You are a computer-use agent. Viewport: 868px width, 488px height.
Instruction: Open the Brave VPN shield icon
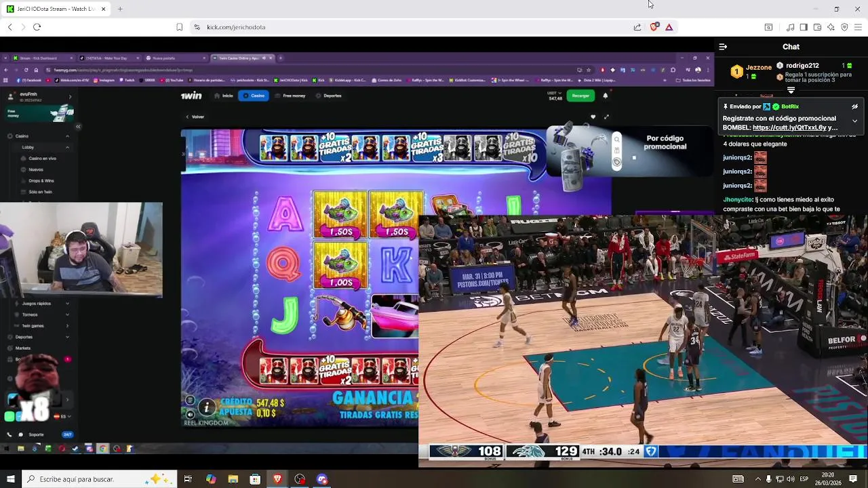pyautogui.click(x=844, y=27)
